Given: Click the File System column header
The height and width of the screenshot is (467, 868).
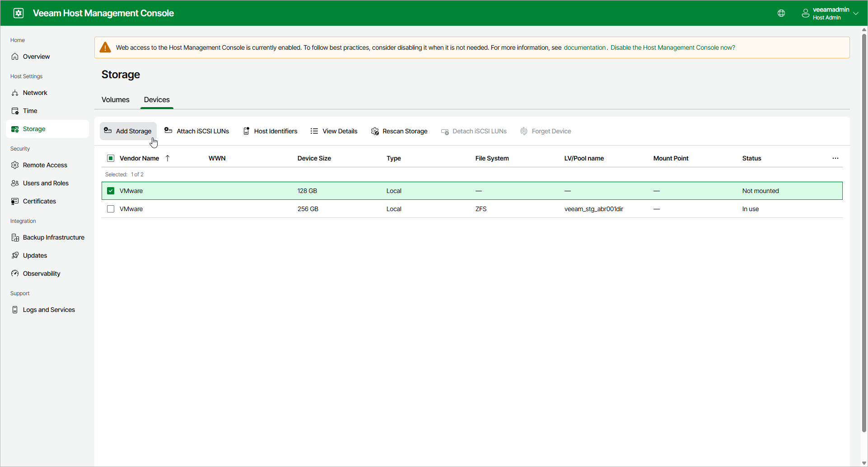Looking at the screenshot, I should coord(492,158).
